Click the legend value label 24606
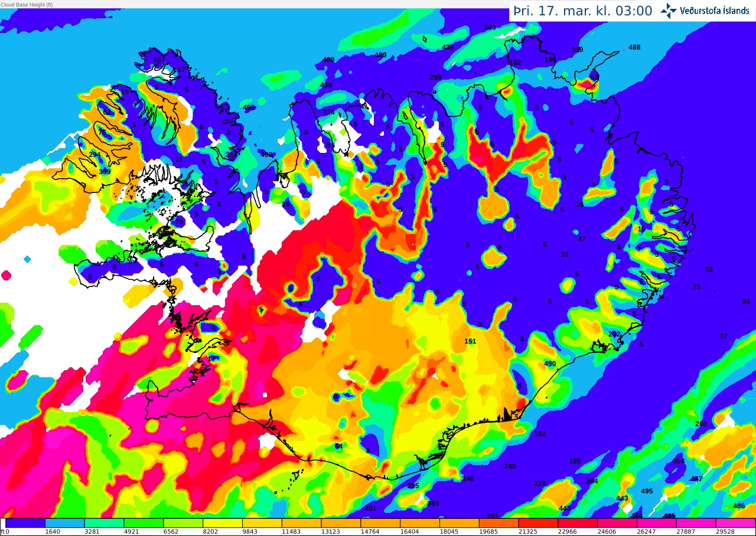The image size is (756, 536). coord(607,532)
